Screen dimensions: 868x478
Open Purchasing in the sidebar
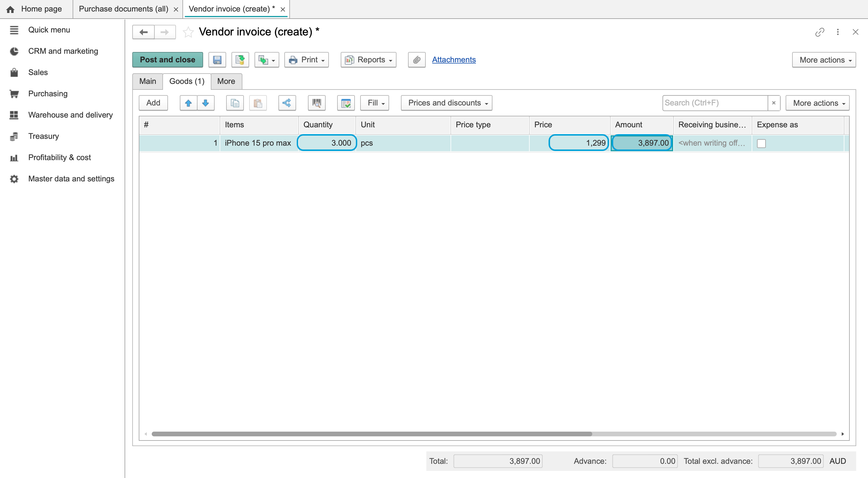pos(48,93)
